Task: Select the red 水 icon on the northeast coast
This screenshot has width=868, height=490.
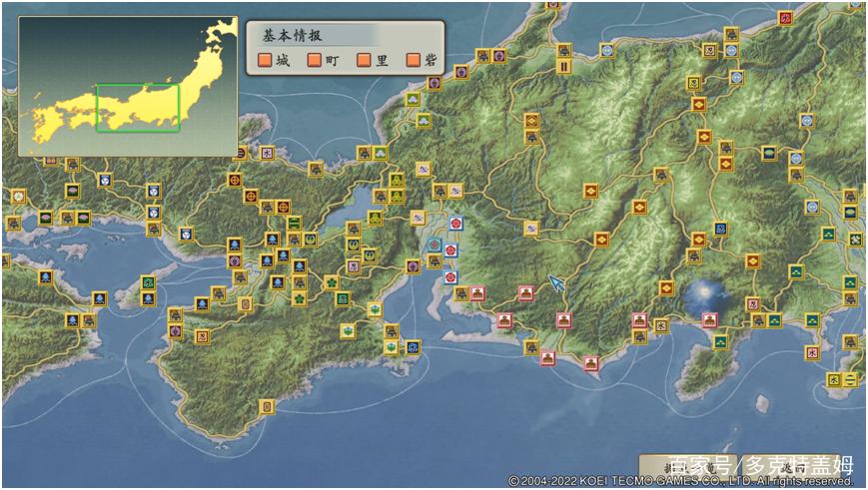Action: [784, 18]
